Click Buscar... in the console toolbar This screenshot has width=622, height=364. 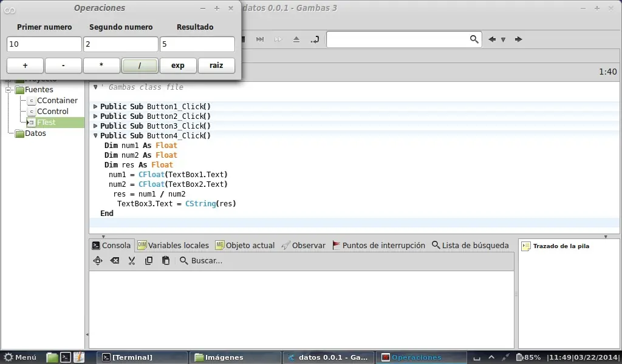pos(201,261)
